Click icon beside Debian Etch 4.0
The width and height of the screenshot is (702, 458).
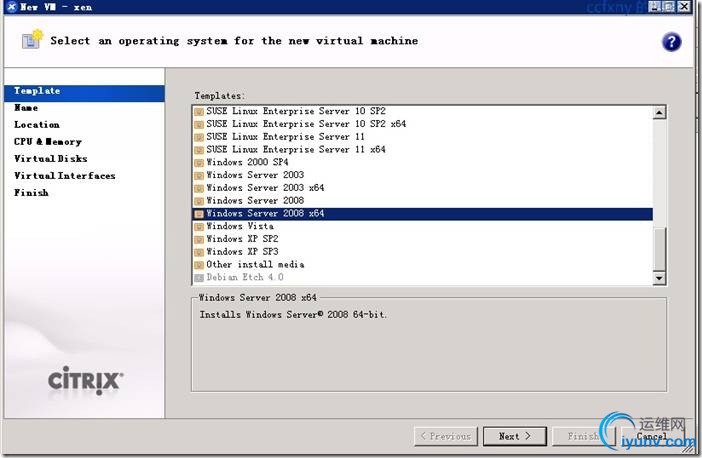click(199, 278)
